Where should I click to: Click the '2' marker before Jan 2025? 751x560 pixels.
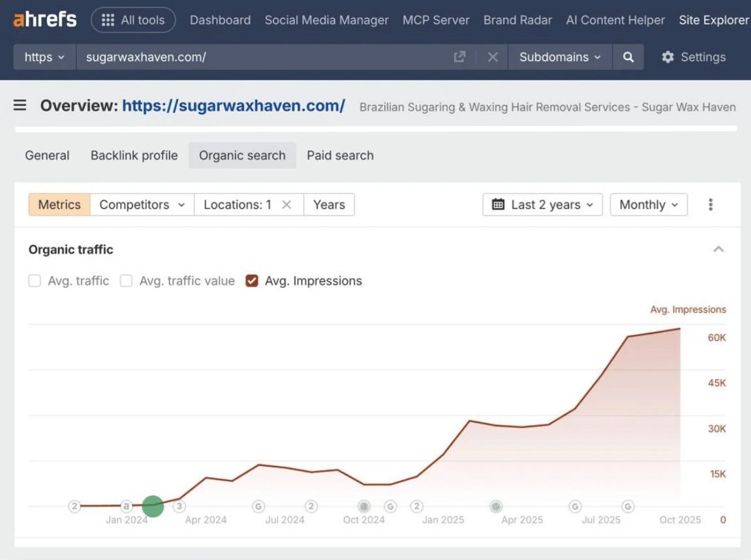(417, 506)
